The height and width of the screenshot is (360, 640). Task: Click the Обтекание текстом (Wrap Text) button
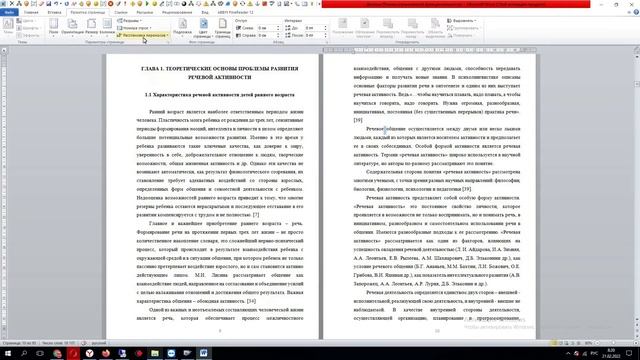[364, 28]
